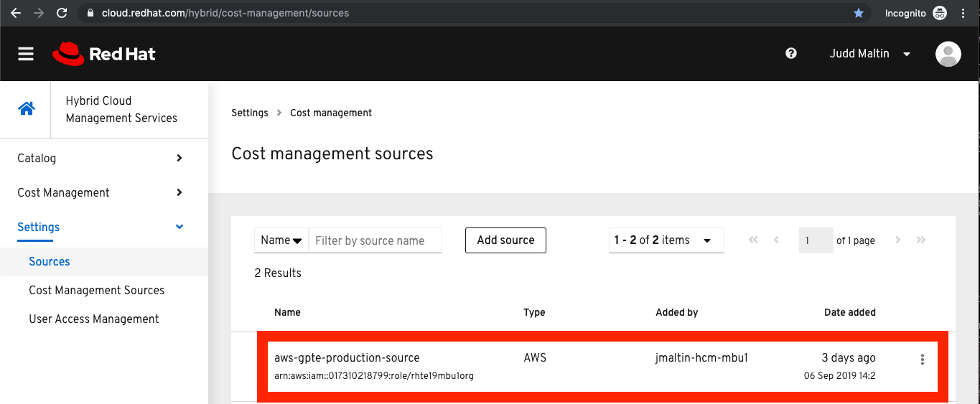
Task: Click the user avatar icon
Action: click(x=948, y=54)
